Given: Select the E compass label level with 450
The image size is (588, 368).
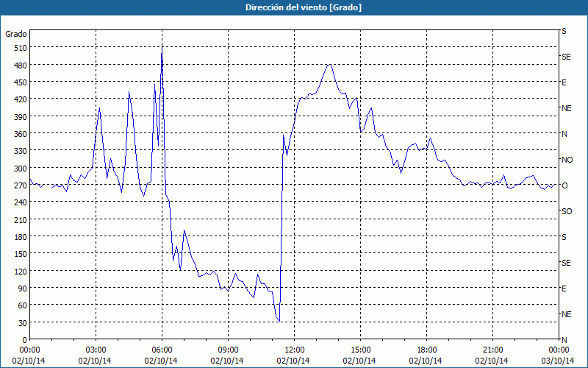Looking at the screenshot, I should click(564, 82).
